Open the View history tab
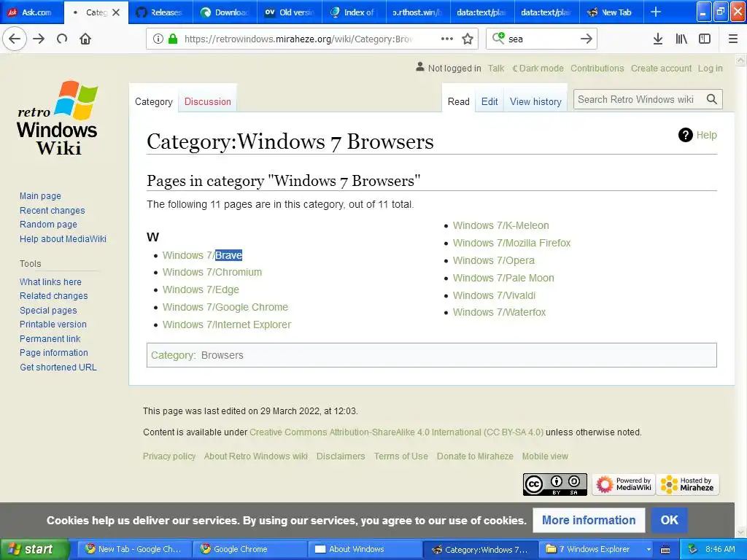This screenshot has width=747, height=560. coord(535,101)
